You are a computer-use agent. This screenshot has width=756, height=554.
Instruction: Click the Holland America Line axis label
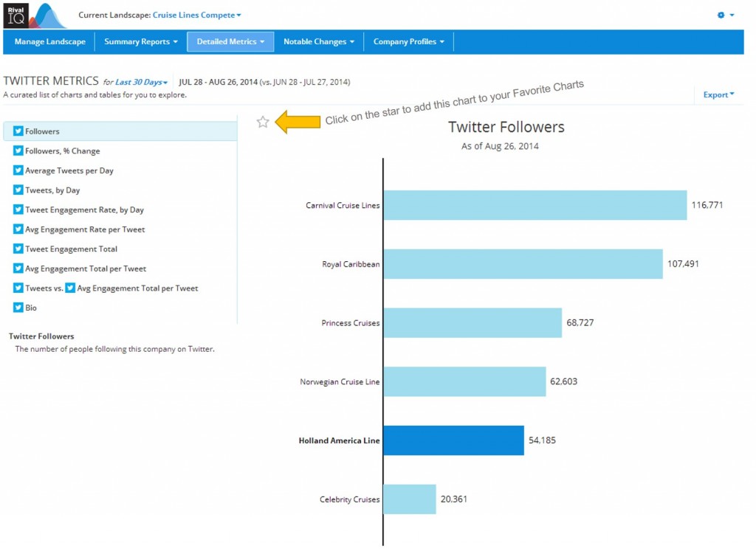click(x=340, y=440)
